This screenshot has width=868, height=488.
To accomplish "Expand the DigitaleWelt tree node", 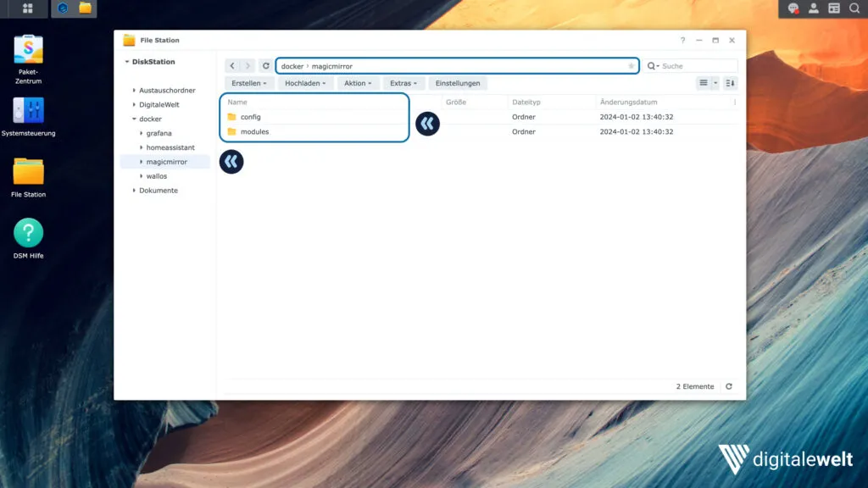I will [x=134, y=104].
